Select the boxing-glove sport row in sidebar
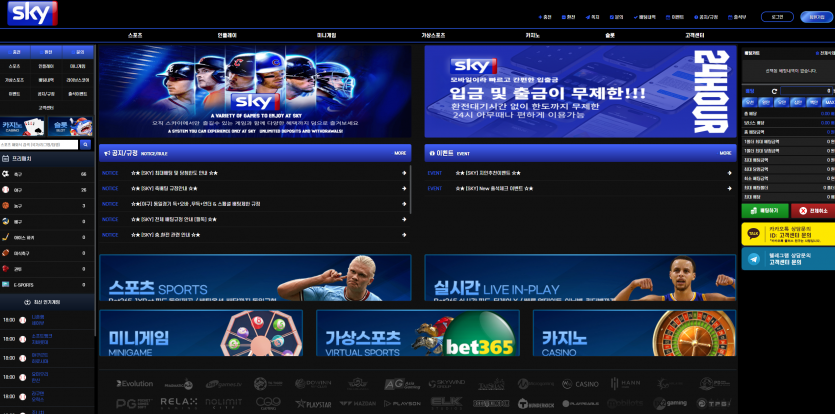The height and width of the screenshot is (414, 835). point(47,269)
